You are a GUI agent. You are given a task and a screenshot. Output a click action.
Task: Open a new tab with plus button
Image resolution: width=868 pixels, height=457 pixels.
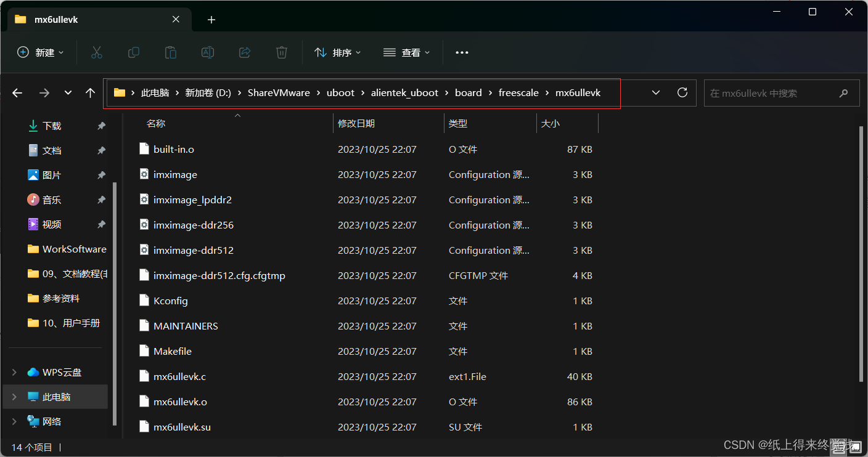click(211, 20)
